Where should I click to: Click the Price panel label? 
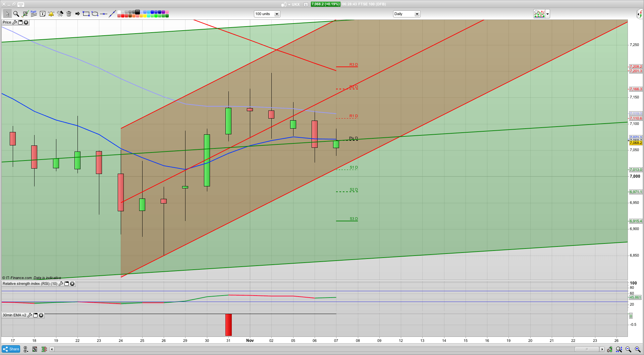click(7, 22)
